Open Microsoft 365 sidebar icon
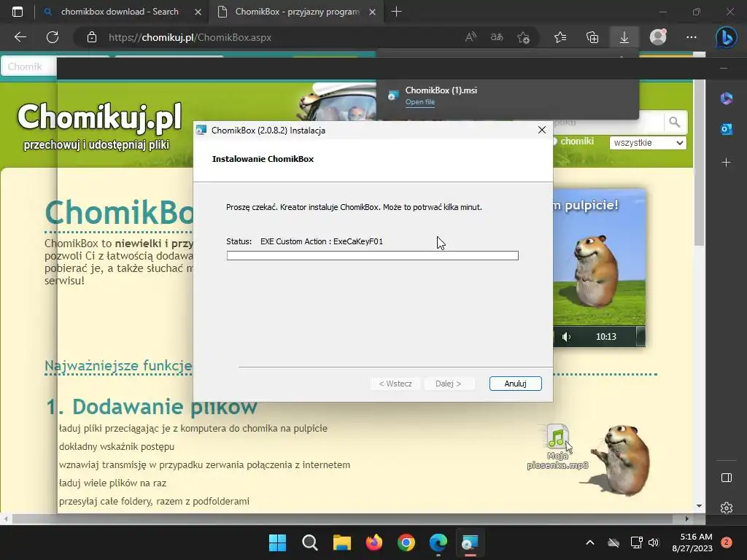Screen dimensions: 747x560 tap(726, 98)
